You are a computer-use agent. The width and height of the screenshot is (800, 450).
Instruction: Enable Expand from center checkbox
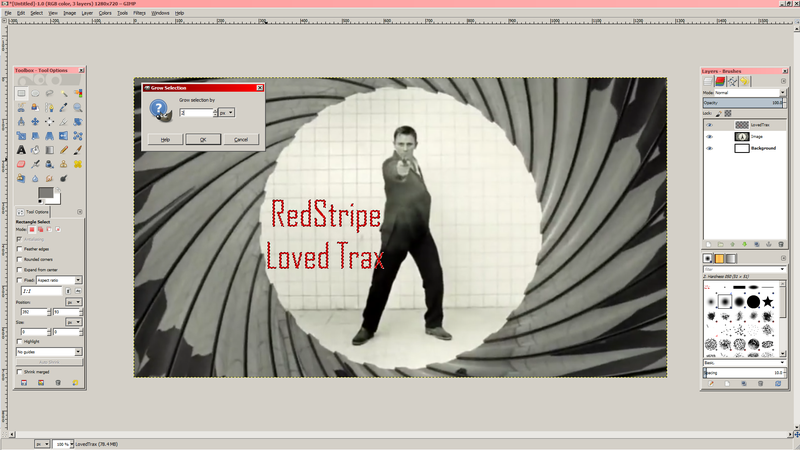pos(19,269)
